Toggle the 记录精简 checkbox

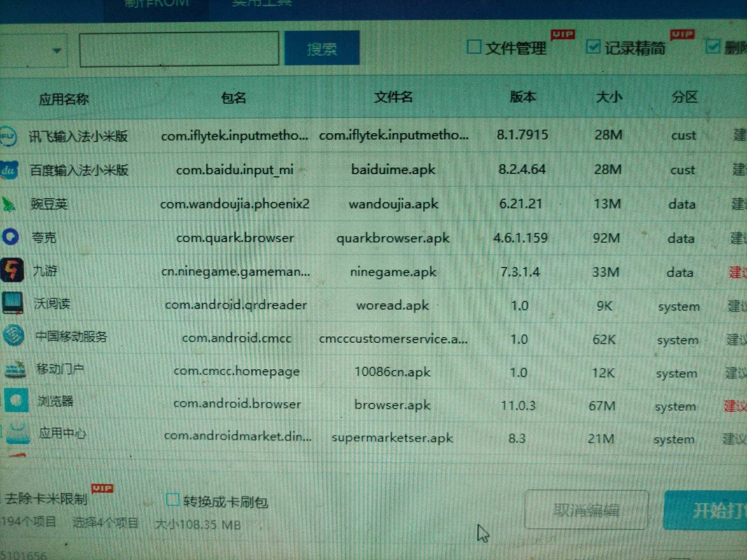(x=593, y=47)
